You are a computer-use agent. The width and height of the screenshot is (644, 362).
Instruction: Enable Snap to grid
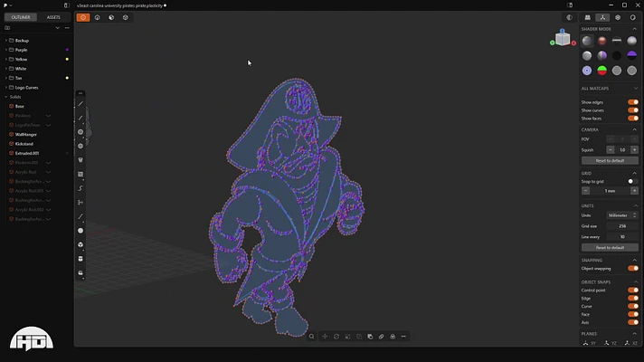pyautogui.click(x=632, y=181)
